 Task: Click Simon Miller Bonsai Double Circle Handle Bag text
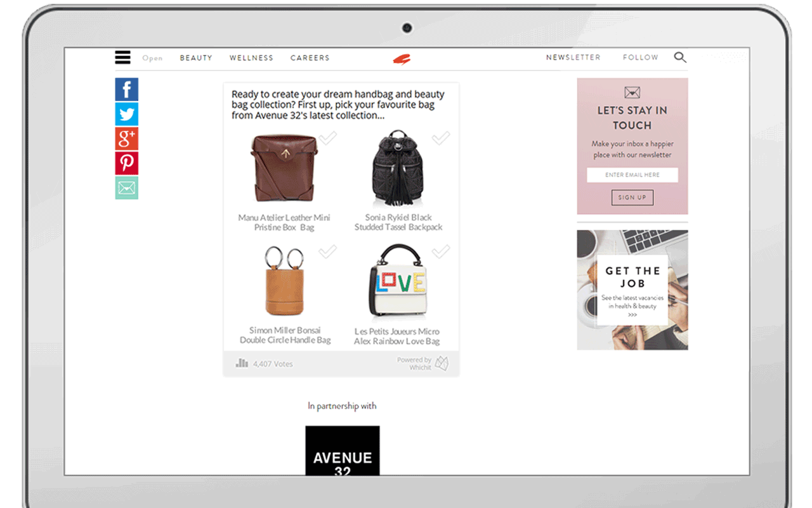coord(285,335)
